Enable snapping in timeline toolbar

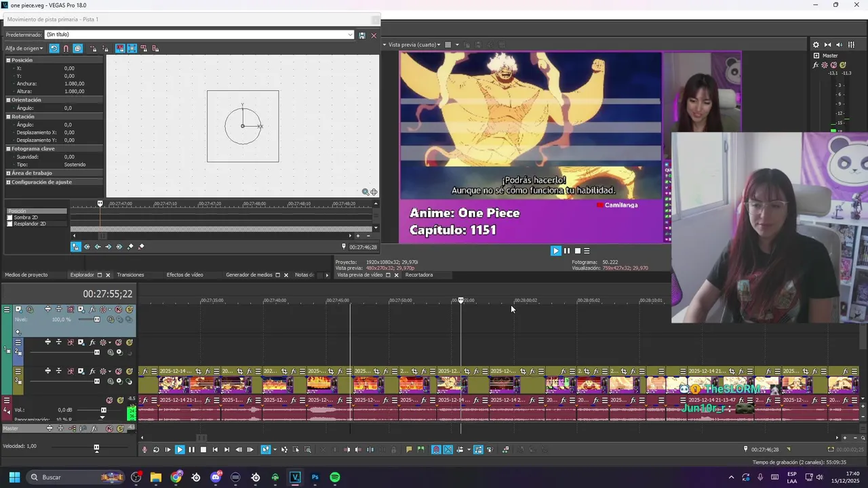436,449
